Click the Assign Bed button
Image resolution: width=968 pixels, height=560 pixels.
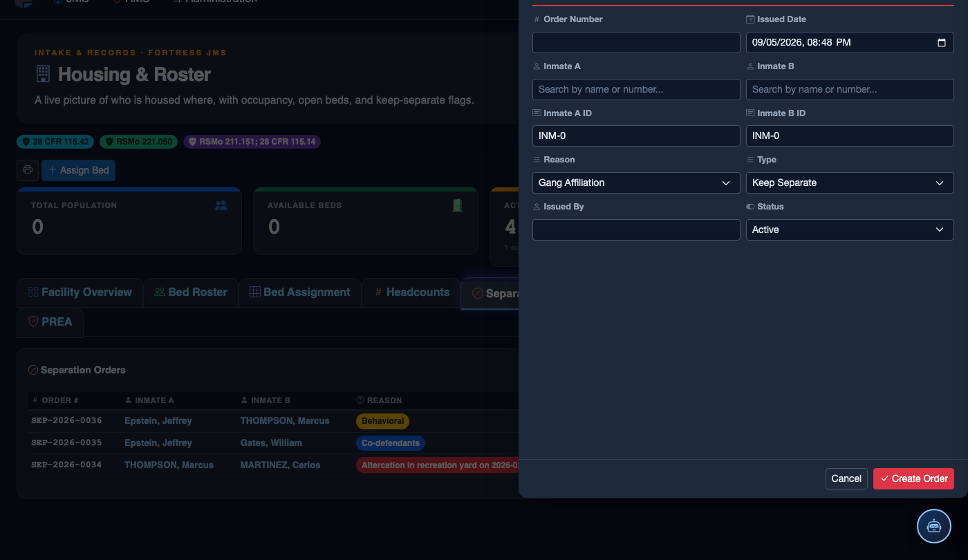click(78, 170)
